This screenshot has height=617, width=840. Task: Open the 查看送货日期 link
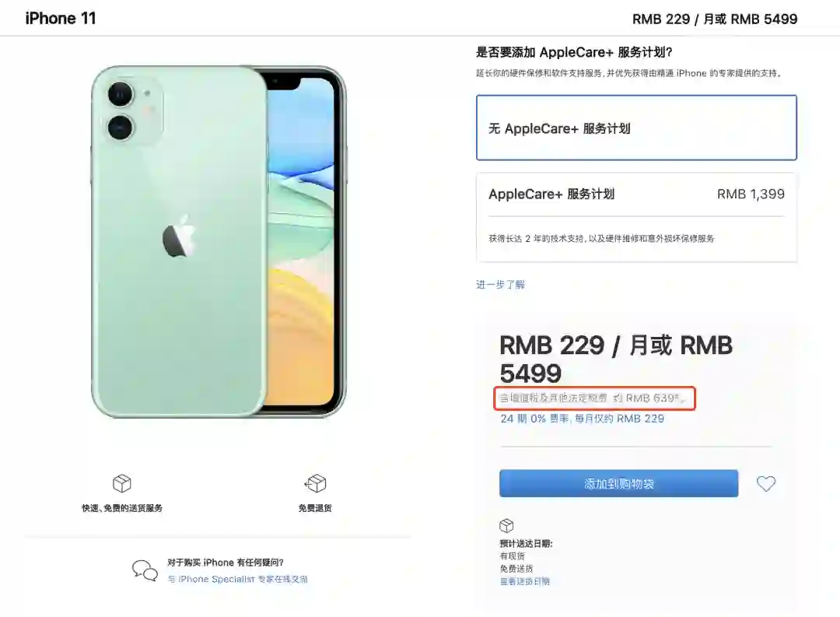[525, 581]
